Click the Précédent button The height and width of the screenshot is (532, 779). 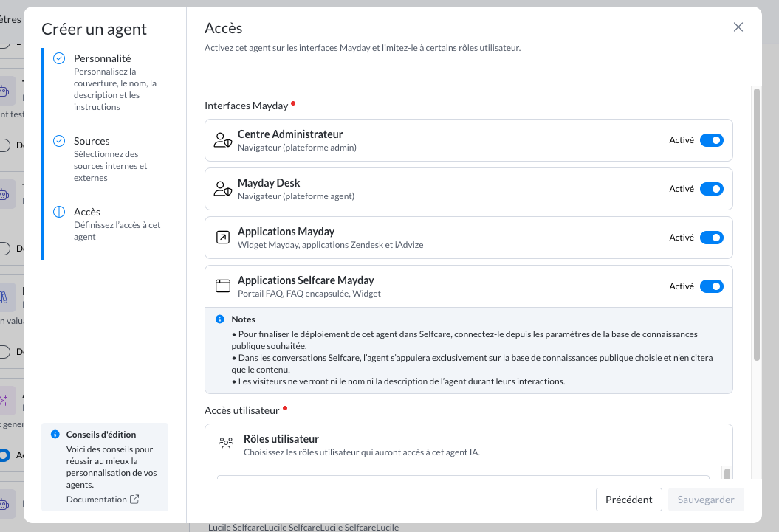[628, 500]
